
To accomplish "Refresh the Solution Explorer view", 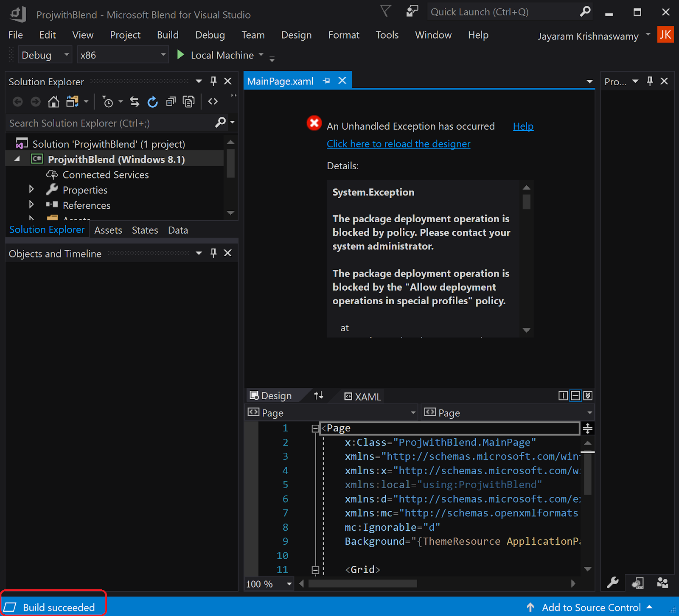I will (x=152, y=101).
